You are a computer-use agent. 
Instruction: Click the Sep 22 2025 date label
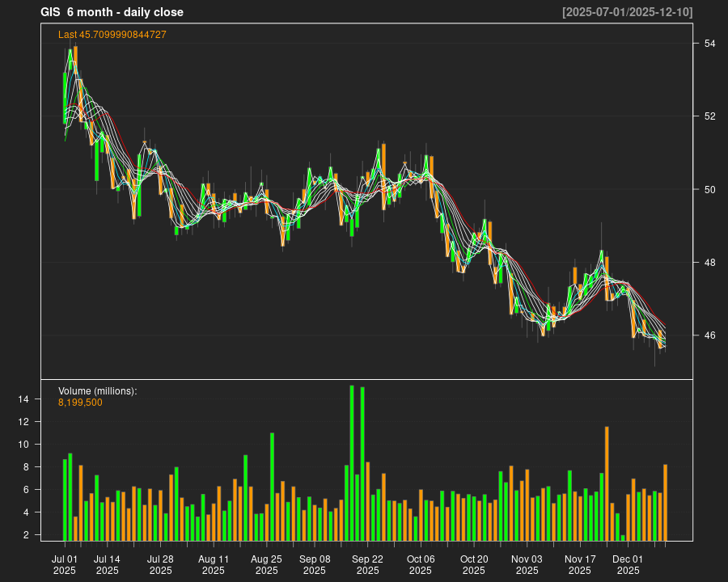pyautogui.click(x=367, y=564)
